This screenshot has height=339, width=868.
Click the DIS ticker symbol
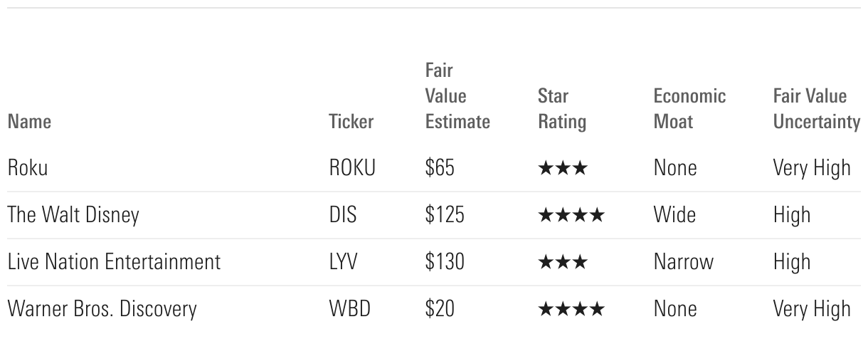tap(342, 215)
